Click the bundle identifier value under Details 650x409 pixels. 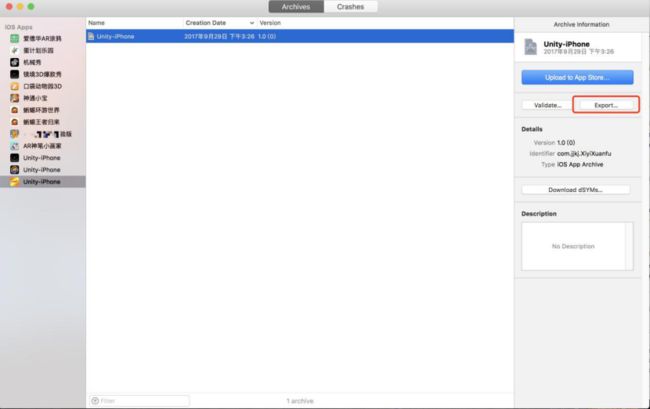pyautogui.click(x=584, y=153)
